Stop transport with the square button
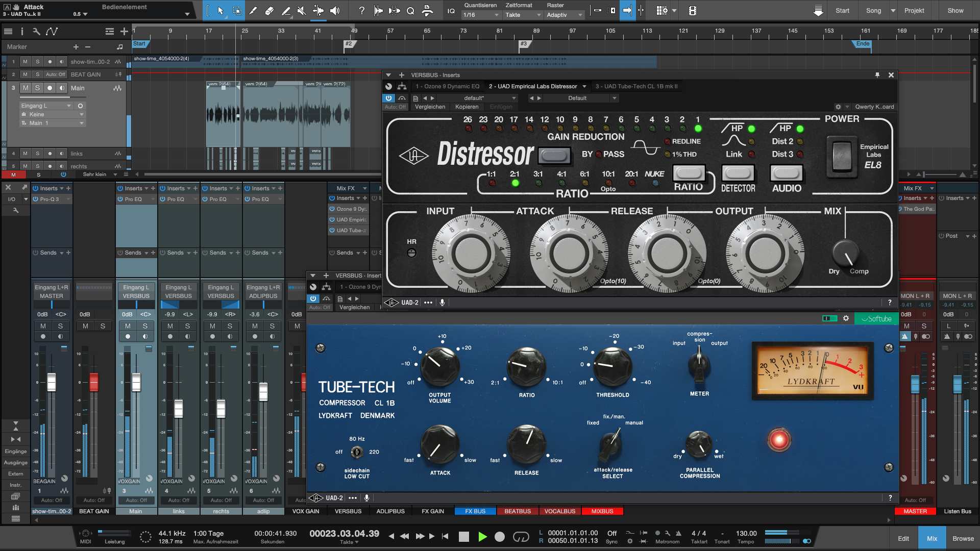The height and width of the screenshot is (551, 980). click(463, 536)
